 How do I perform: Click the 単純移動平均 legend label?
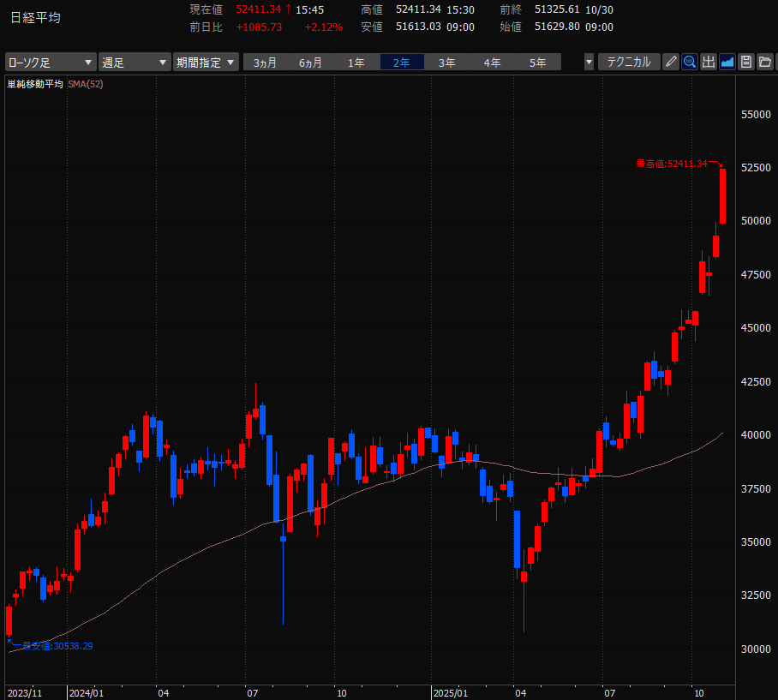(35, 84)
